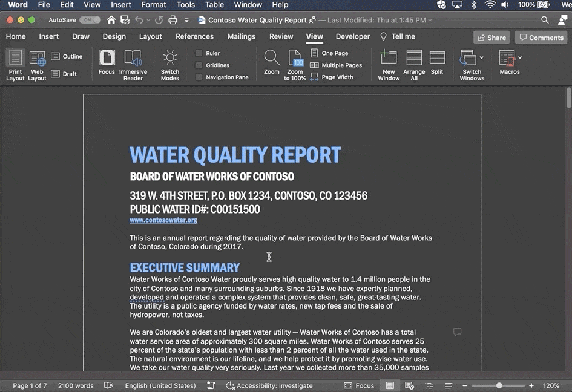Image resolution: width=572 pixels, height=392 pixels.
Task: Open a New Window
Action: coord(389,59)
